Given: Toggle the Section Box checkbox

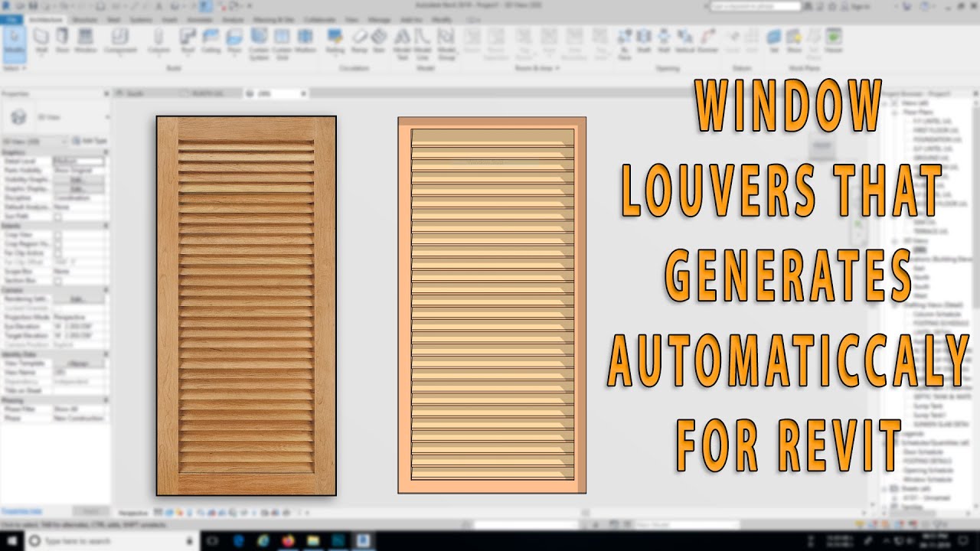Looking at the screenshot, I should [57, 281].
